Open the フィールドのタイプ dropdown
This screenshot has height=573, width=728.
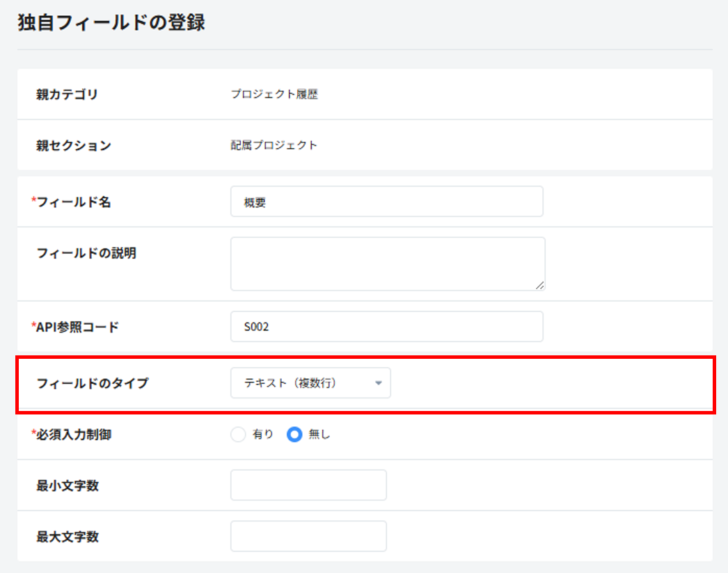tap(310, 383)
